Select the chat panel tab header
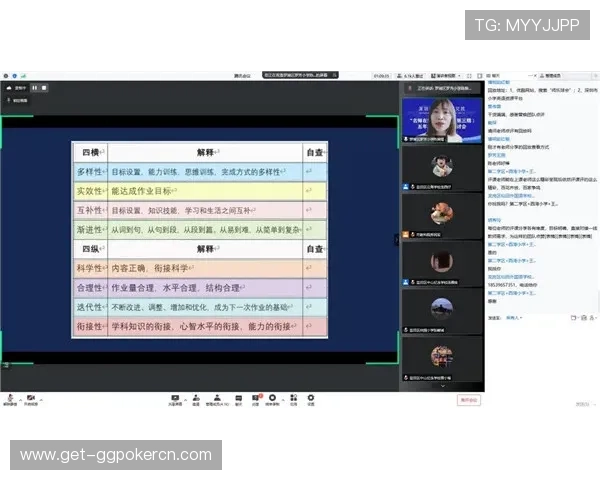 [x=493, y=76]
